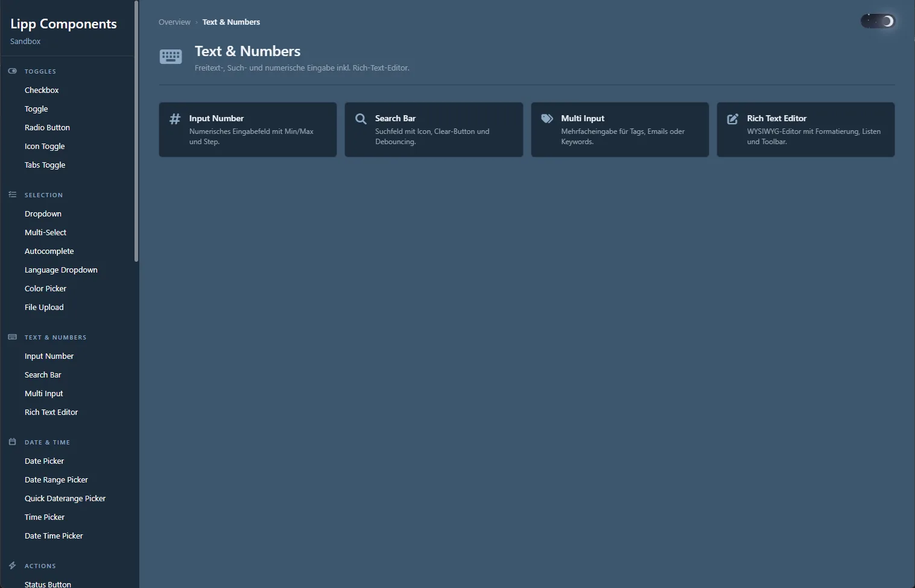
Task: Open Toggle in the sidebar
Action: 36,109
